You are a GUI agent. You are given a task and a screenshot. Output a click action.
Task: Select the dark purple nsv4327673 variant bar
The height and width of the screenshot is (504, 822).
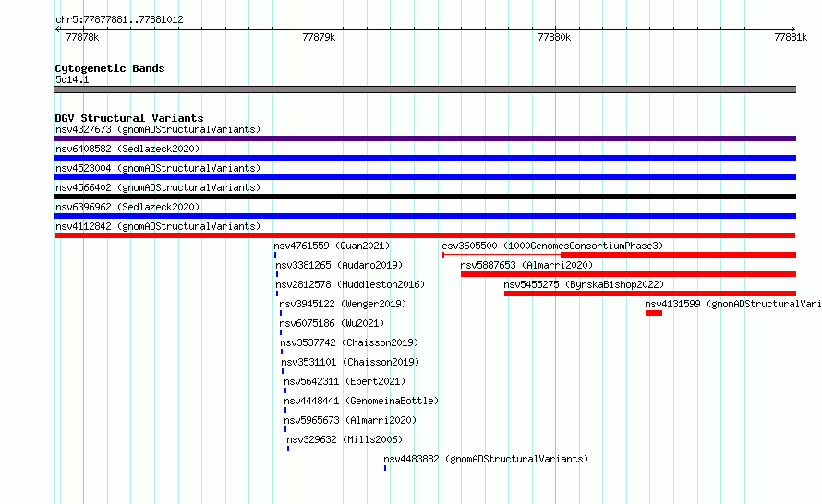(425, 138)
